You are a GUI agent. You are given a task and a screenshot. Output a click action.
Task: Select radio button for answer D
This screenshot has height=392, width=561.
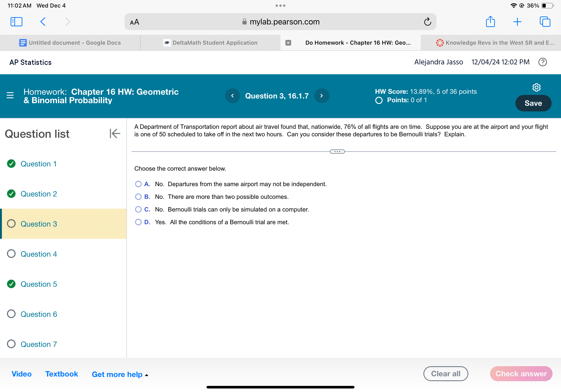(139, 222)
